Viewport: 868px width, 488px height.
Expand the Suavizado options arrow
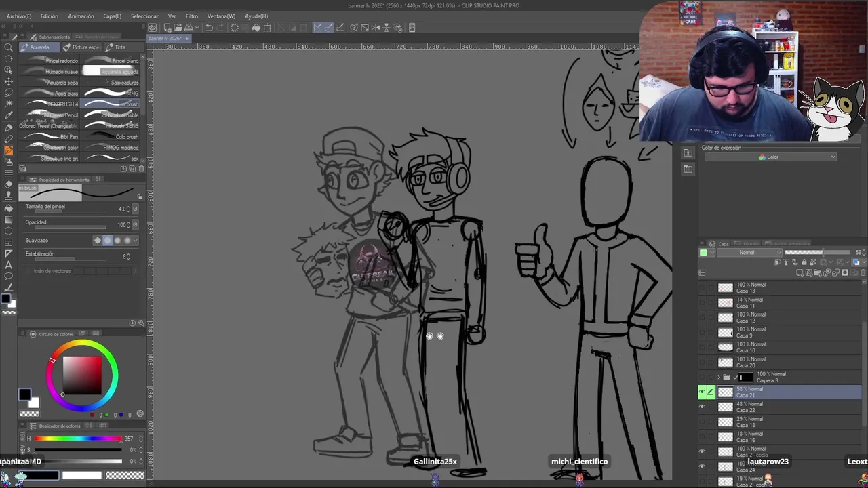[135, 241]
